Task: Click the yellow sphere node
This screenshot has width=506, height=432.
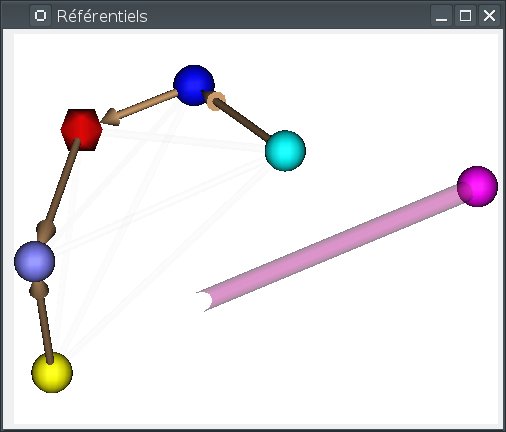Action: pyautogui.click(x=52, y=372)
